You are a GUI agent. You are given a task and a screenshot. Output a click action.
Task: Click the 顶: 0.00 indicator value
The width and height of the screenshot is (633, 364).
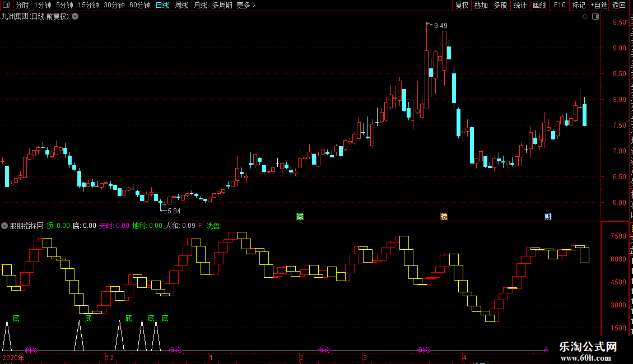[58, 226]
